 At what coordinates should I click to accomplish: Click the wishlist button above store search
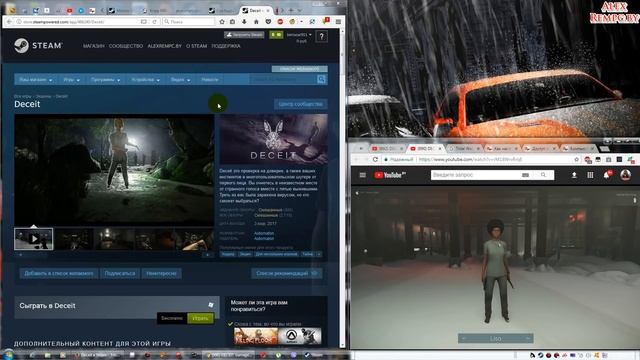(x=300, y=69)
